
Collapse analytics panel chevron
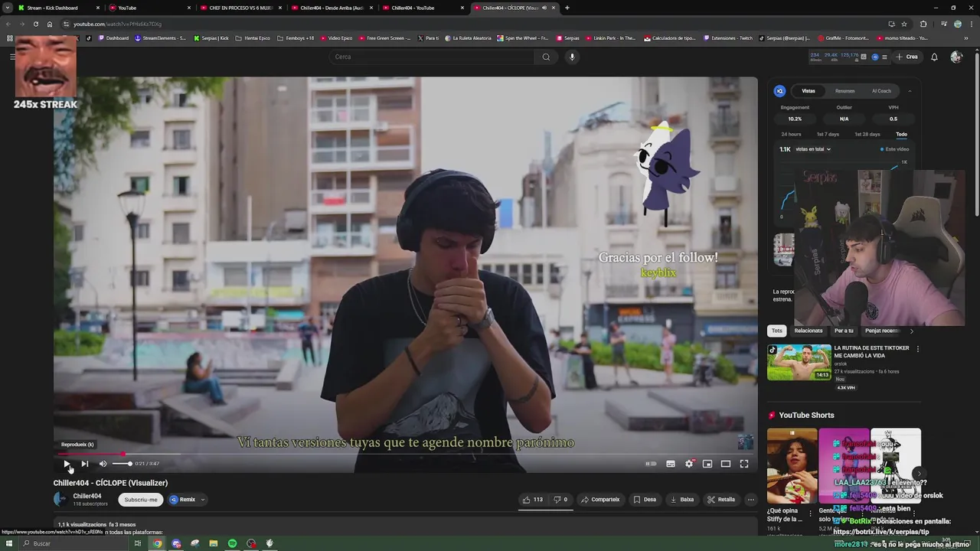coord(910,91)
